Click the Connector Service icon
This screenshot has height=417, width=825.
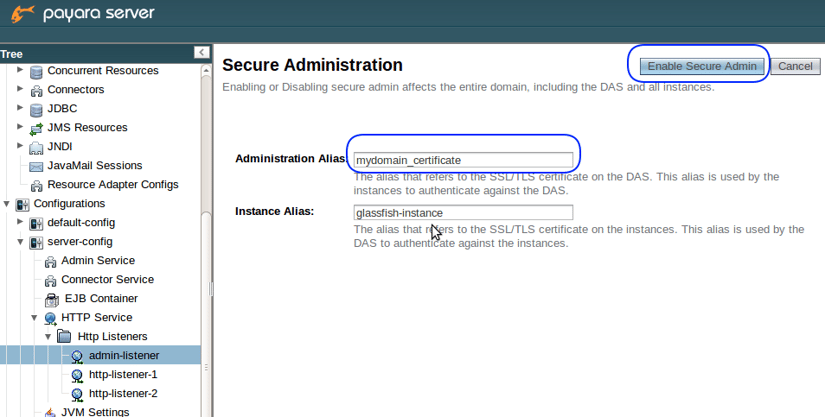click(x=50, y=280)
